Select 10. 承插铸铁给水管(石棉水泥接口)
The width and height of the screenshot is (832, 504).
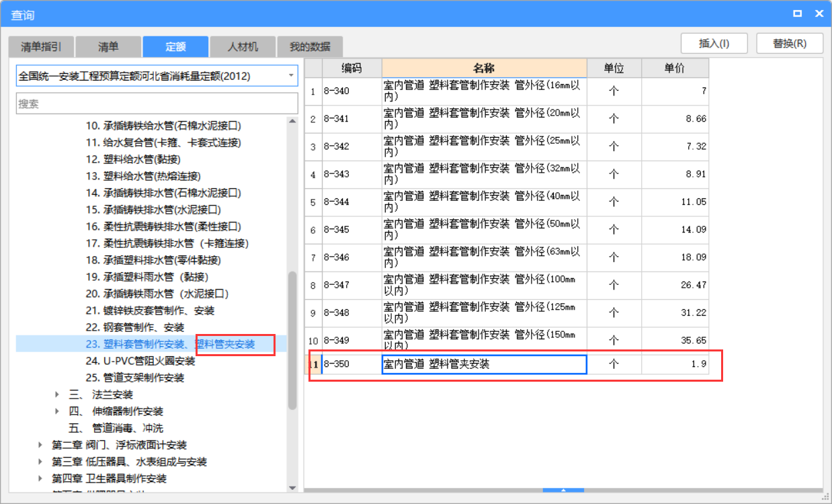point(163,126)
